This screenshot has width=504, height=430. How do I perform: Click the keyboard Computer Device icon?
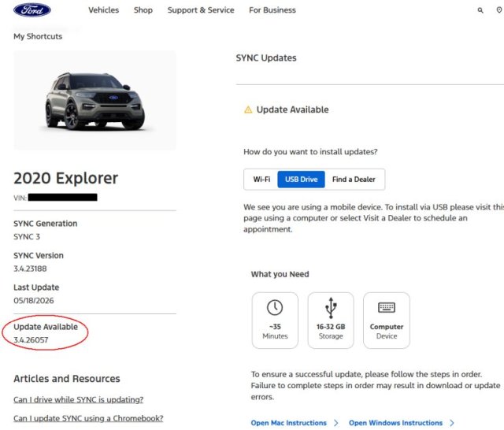(x=387, y=308)
